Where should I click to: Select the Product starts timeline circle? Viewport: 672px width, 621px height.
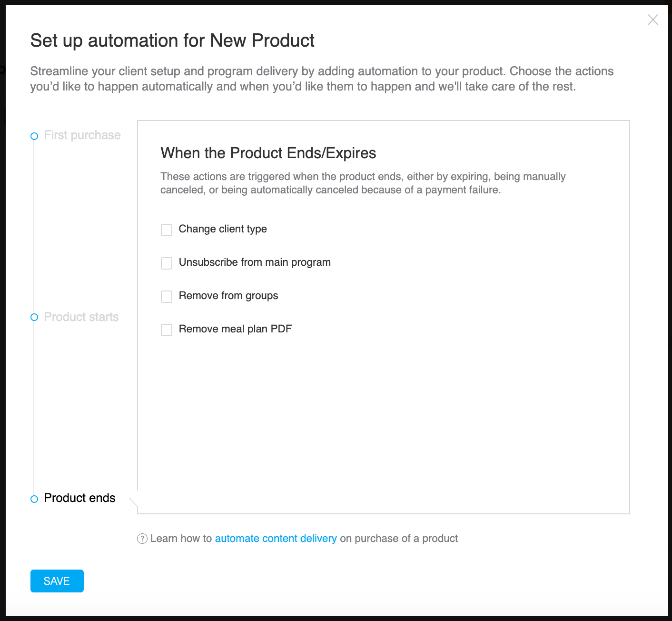point(34,317)
